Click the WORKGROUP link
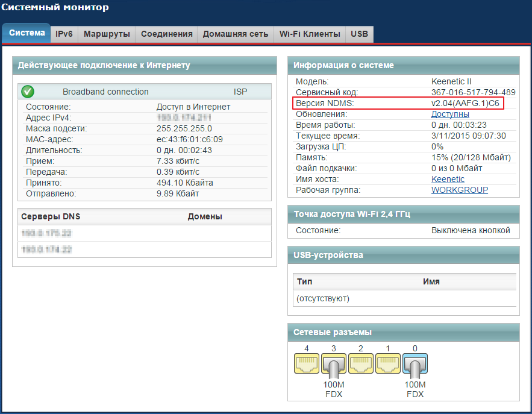The width and height of the screenshot is (532, 414). click(x=459, y=190)
